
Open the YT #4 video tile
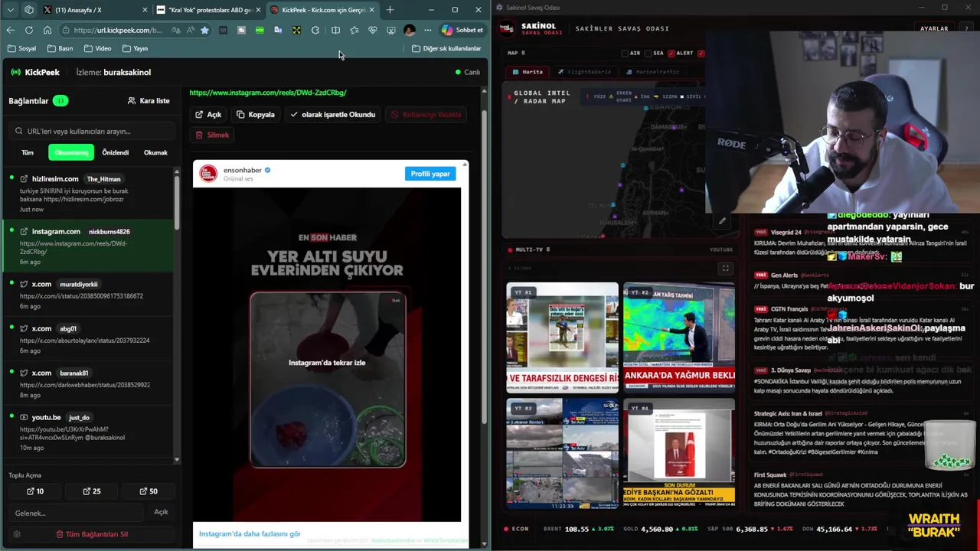(x=679, y=453)
